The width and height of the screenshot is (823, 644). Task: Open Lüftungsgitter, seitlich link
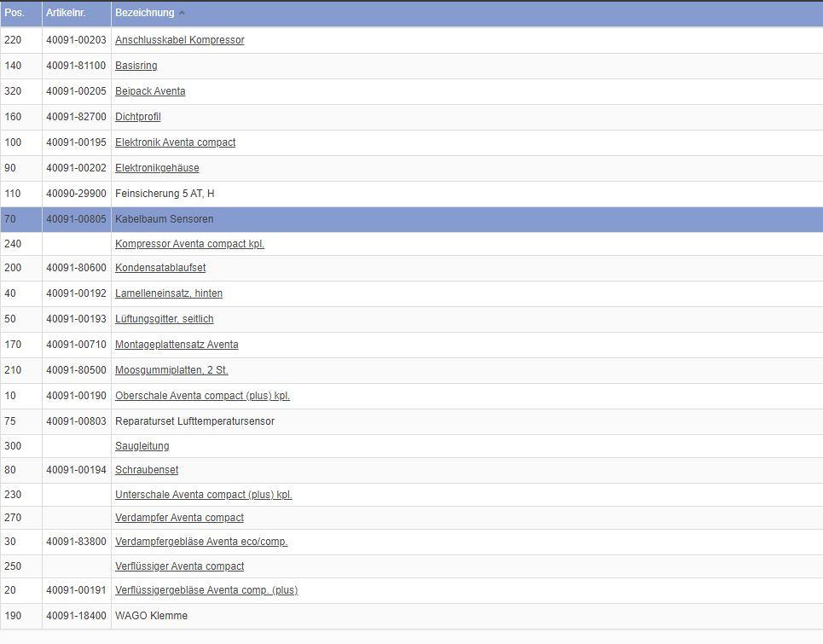164,319
